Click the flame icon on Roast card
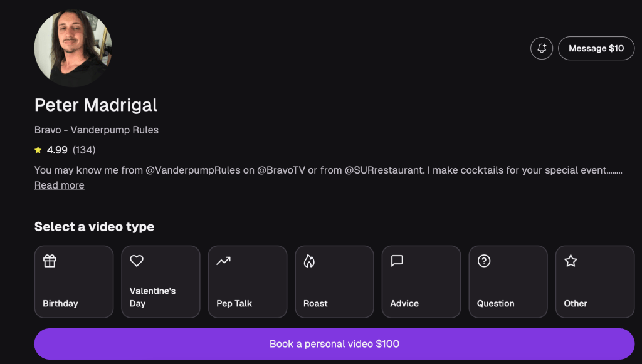The width and height of the screenshot is (642, 364). (x=309, y=261)
